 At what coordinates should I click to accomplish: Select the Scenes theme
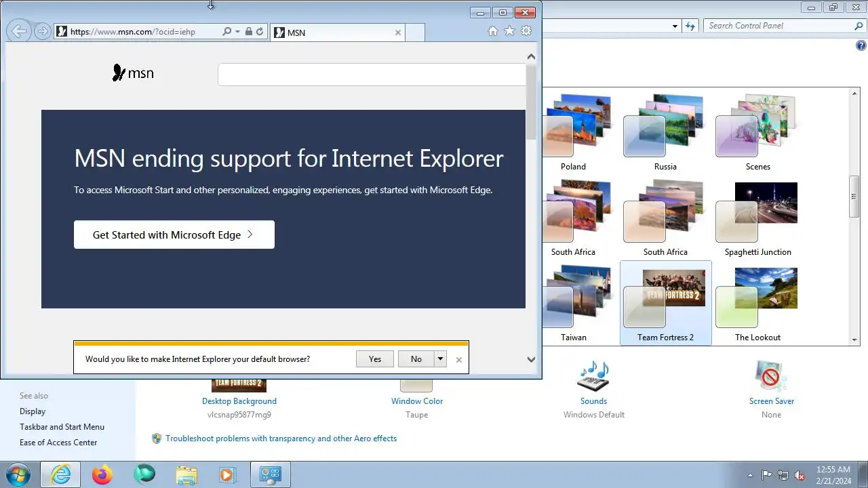(757, 133)
